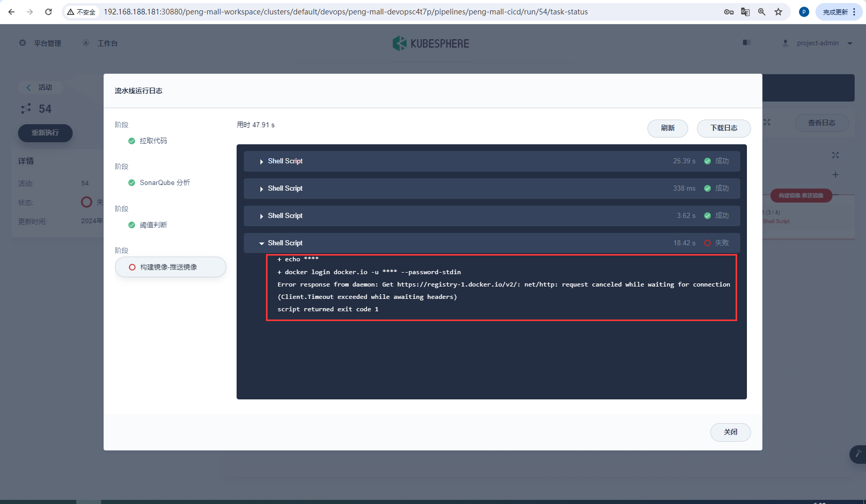Focus the URL address bar
Image resolution: width=866 pixels, height=504 pixels.
click(345, 12)
